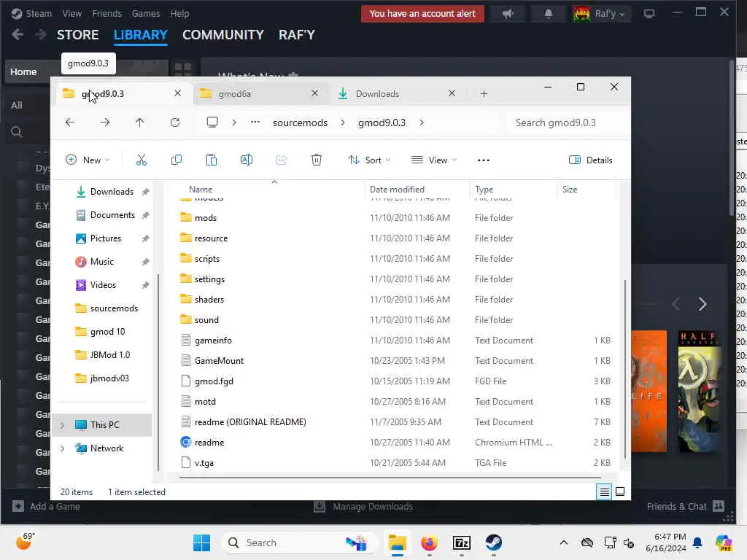Click the Rename icon in Explorer toolbar

click(x=247, y=160)
